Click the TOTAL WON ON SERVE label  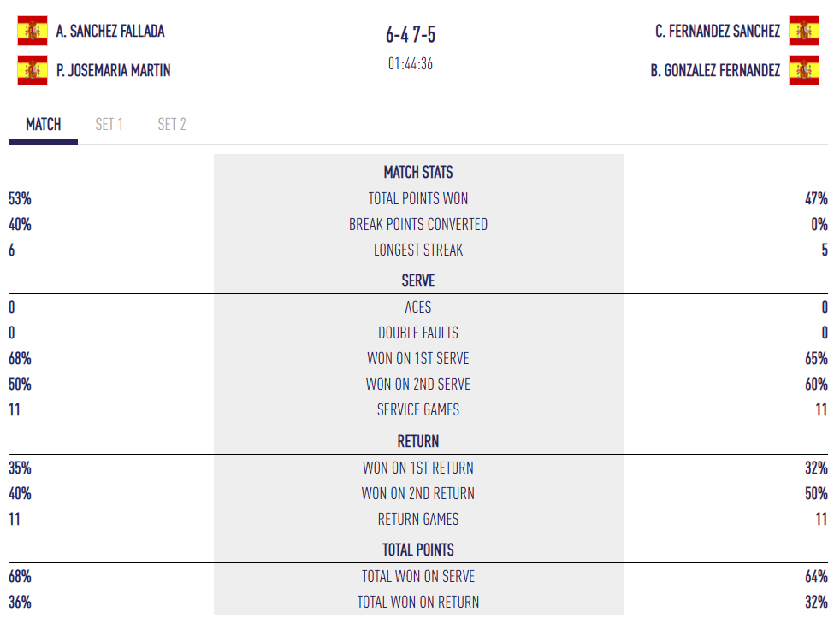[x=418, y=576]
